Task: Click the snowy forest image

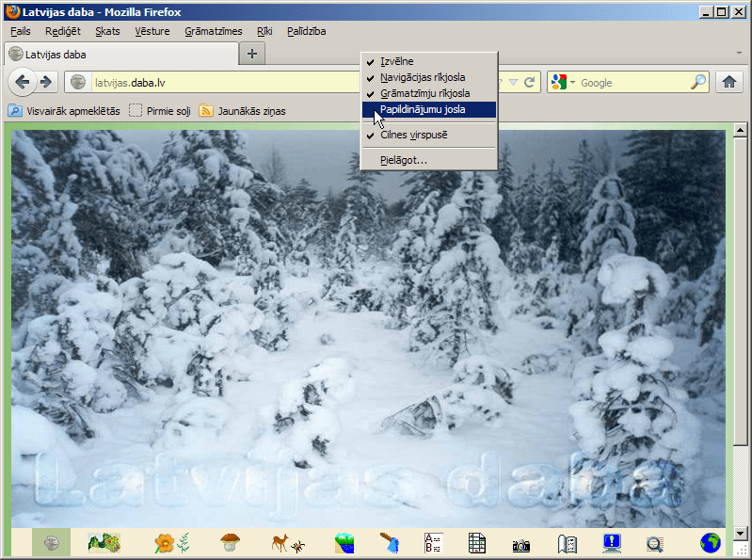Action: coord(368,328)
